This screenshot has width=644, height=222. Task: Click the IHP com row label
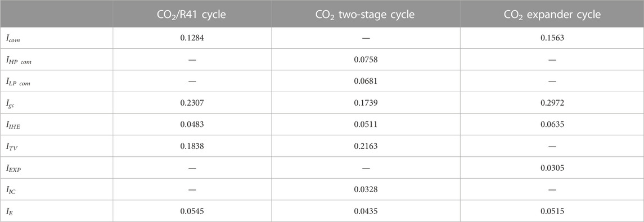[19, 60]
